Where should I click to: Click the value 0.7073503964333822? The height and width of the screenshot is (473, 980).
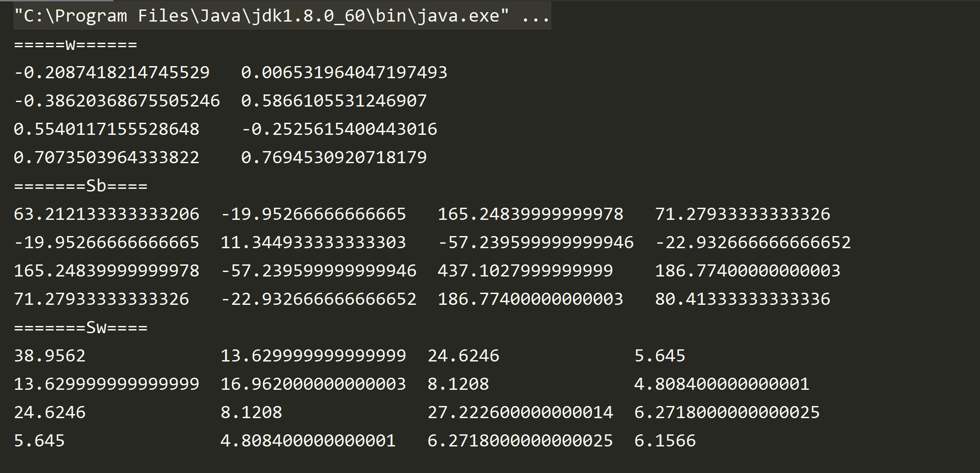tap(107, 157)
